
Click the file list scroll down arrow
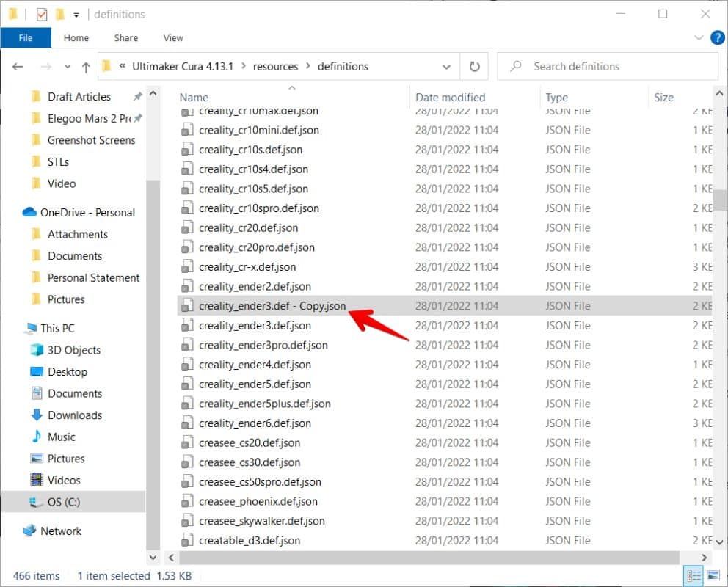tap(720, 541)
